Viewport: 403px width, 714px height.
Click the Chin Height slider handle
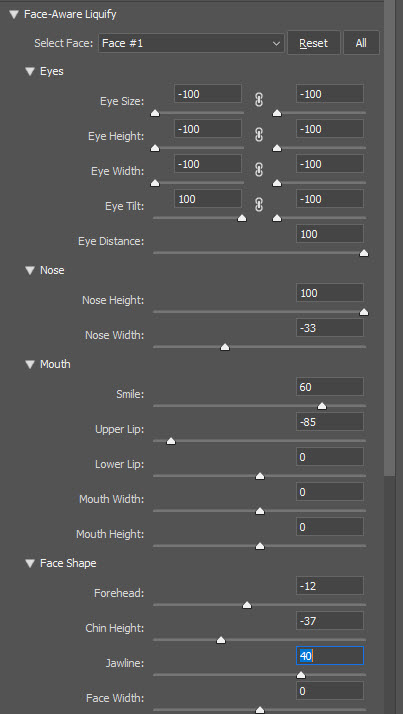221,640
